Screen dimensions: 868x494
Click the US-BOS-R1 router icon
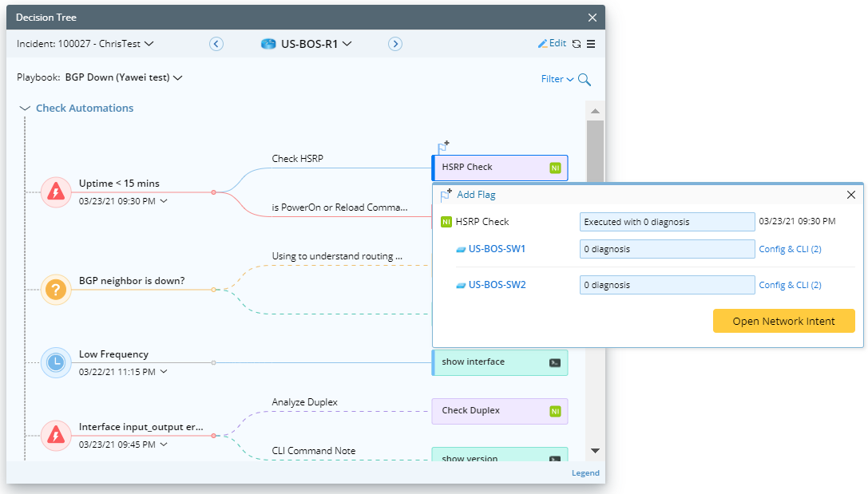click(268, 44)
